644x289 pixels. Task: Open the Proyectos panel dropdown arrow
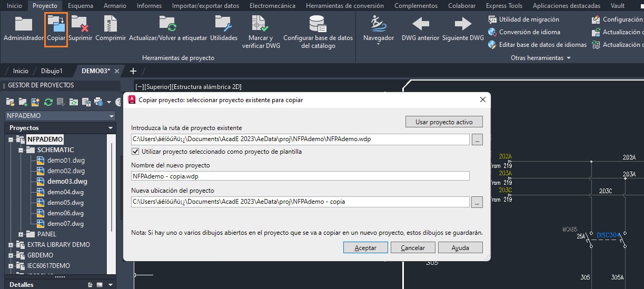(111, 128)
